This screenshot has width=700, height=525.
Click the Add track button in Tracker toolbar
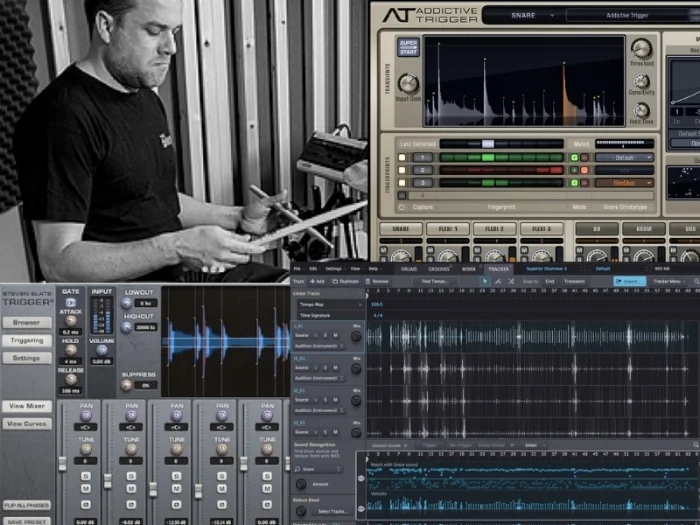(x=317, y=281)
